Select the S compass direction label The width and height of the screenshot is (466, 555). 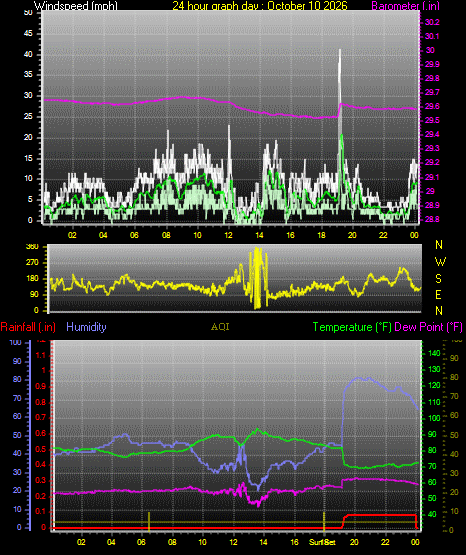point(438,279)
